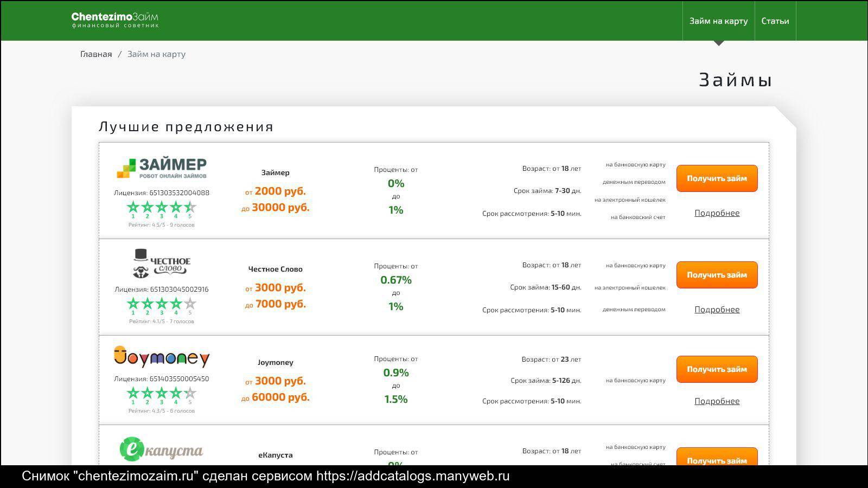
Task: Open the Займ на карту menu tab
Action: point(718,21)
